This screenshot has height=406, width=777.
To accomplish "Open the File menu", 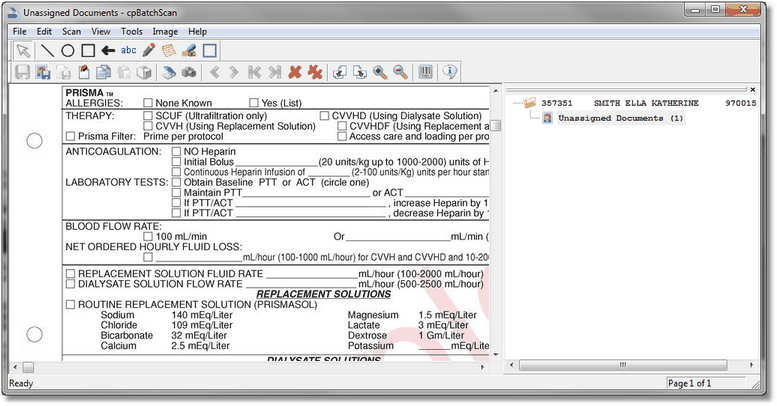I will (20, 32).
